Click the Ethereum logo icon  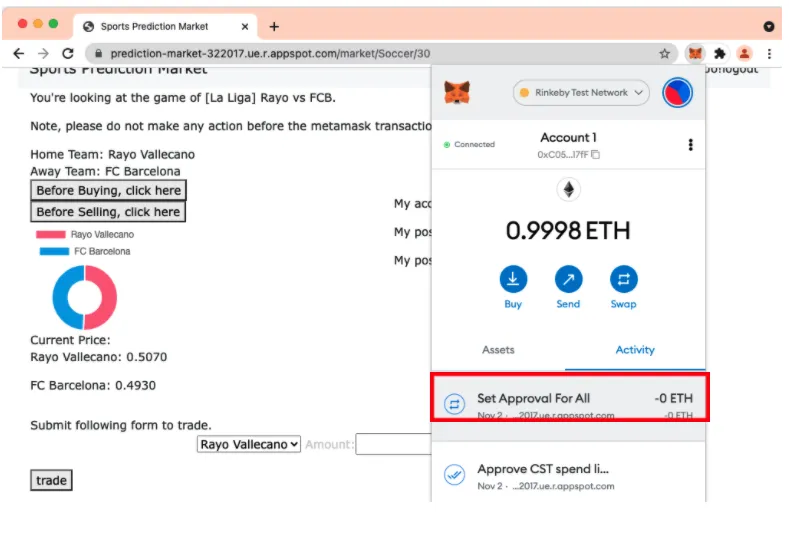(569, 190)
